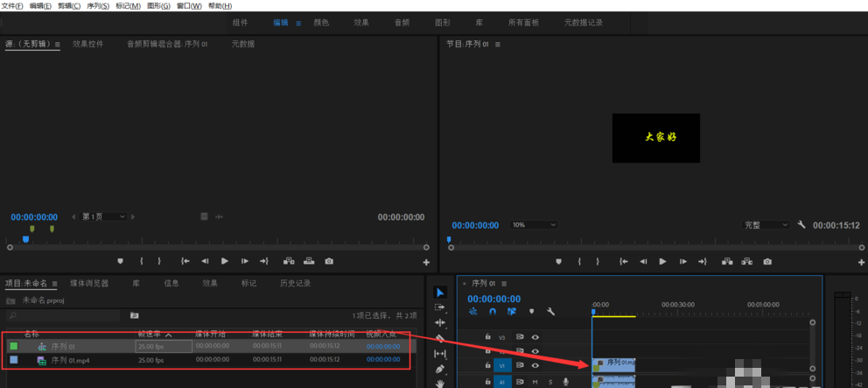This screenshot has height=388, width=868.
Task: Toggle the V3 track lock
Action: pyautogui.click(x=488, y=336)
